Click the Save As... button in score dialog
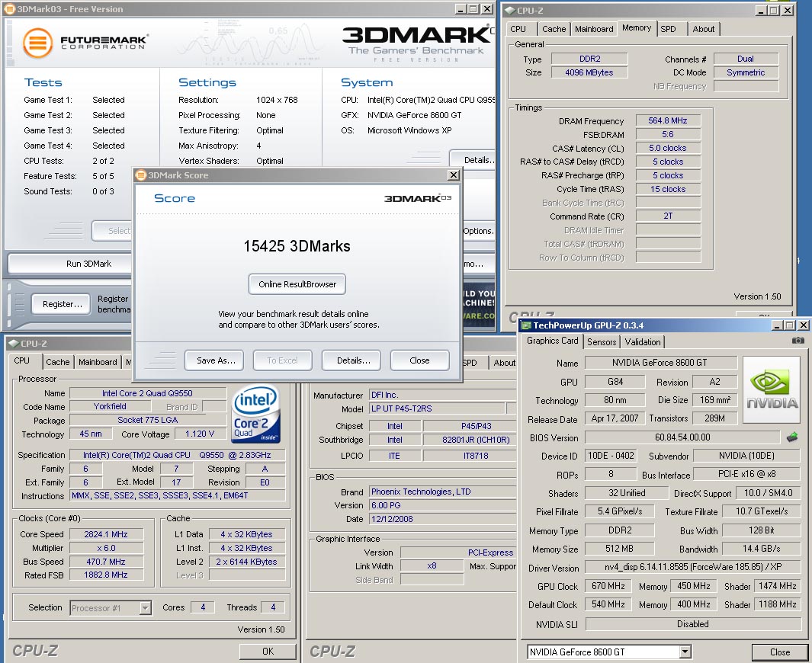 click(x=216, y=360)
